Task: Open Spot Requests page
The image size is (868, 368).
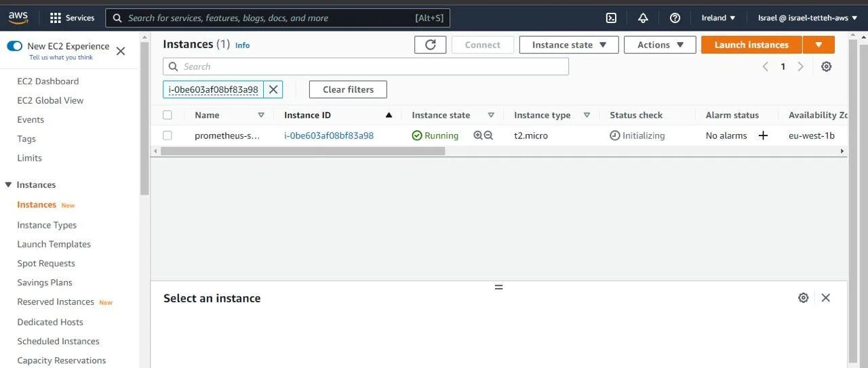Action: (46, 264)
